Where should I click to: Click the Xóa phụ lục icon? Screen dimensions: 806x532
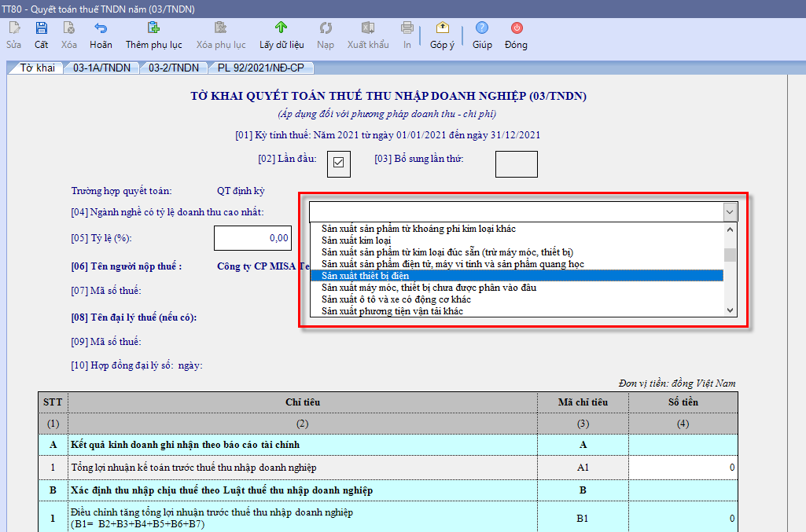[x=220, y=28]
